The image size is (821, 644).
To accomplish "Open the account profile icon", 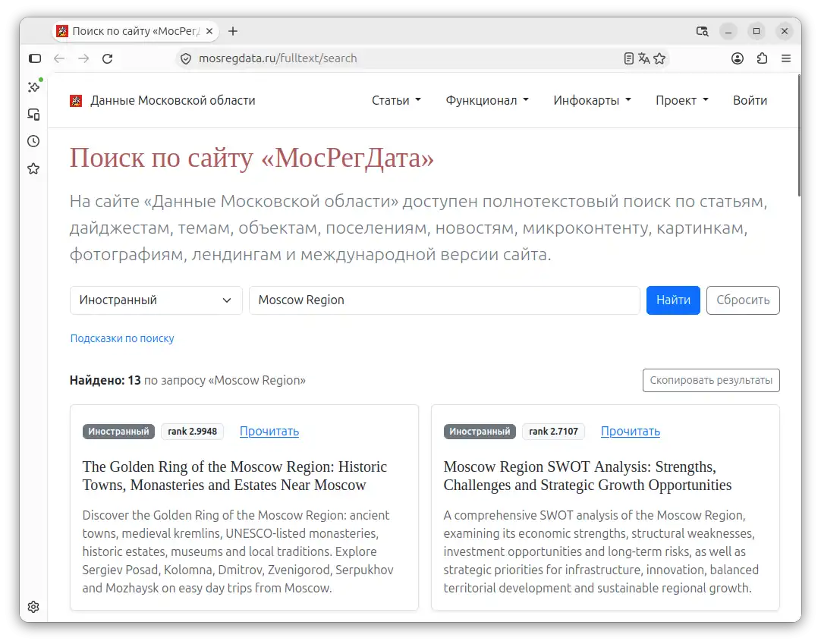I will 738,58.
